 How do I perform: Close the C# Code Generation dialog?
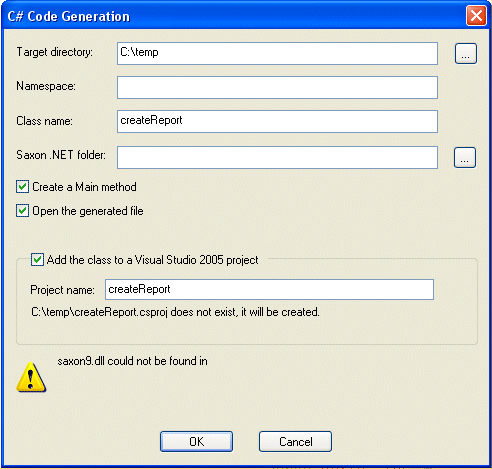click(476, 16)
